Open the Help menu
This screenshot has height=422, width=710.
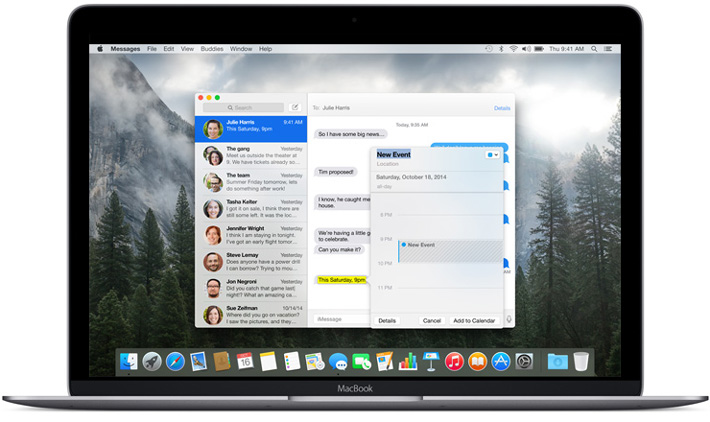pyautogui.click(x=265, y=49)
